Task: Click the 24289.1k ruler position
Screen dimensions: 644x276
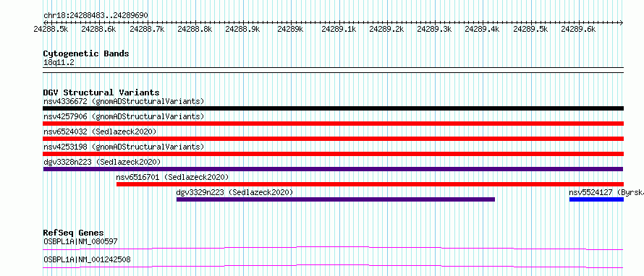Action: click(339, 29)
